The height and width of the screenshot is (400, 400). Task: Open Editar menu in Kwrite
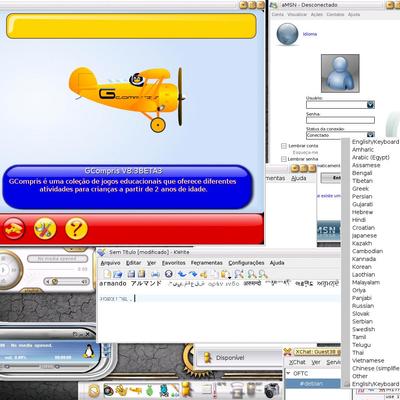tap(133, 263)
